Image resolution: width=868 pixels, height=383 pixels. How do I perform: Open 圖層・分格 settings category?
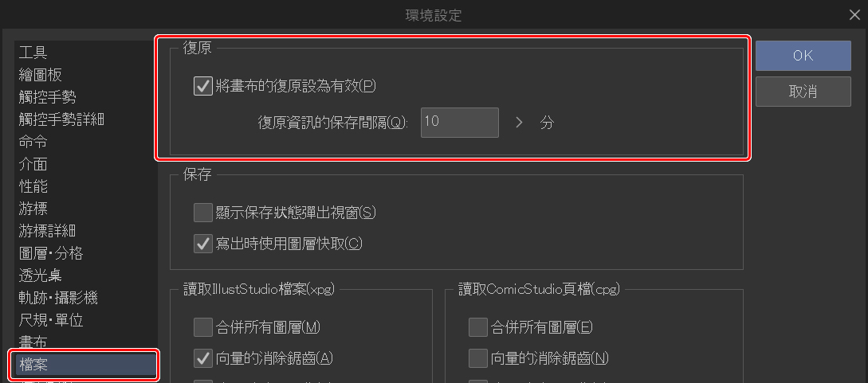[51, 253]
